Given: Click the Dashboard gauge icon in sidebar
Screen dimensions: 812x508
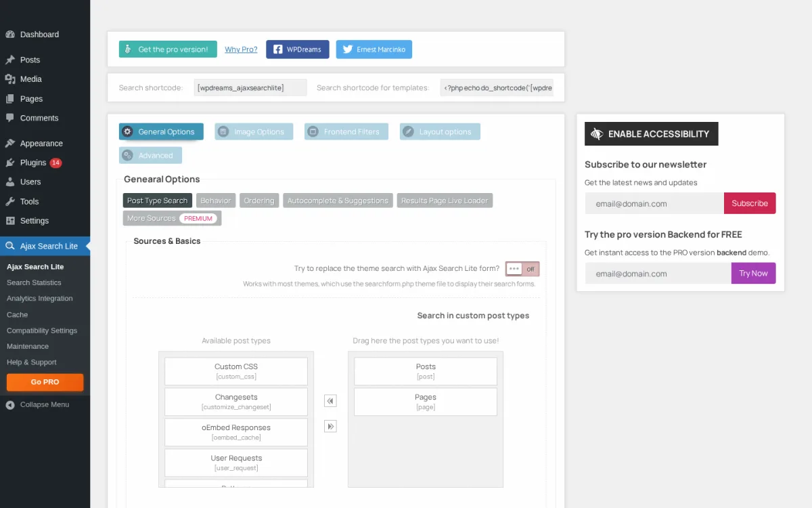Looking at the screenshot, I should click(10, 35).
